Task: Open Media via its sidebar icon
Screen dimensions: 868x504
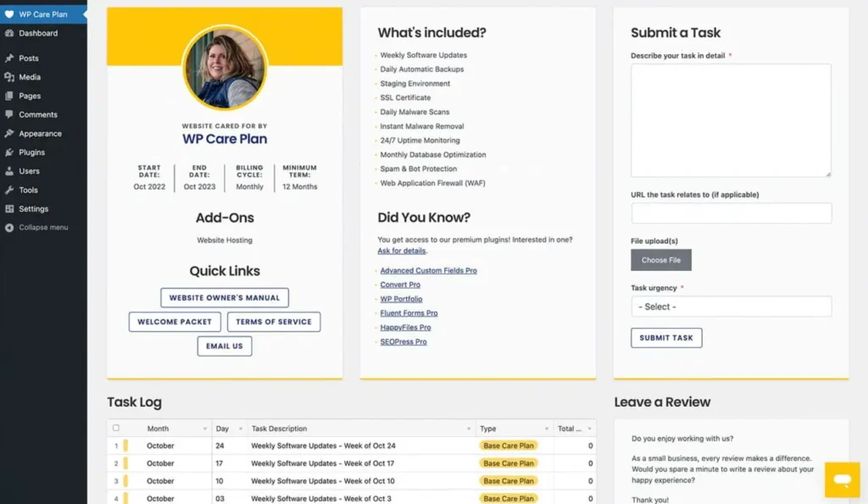Action: (x=10, y=76)
